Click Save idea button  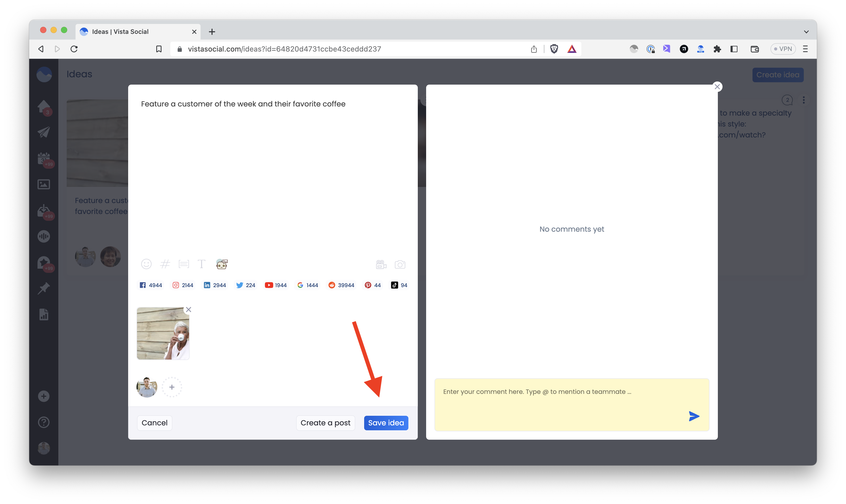(386, 423)
